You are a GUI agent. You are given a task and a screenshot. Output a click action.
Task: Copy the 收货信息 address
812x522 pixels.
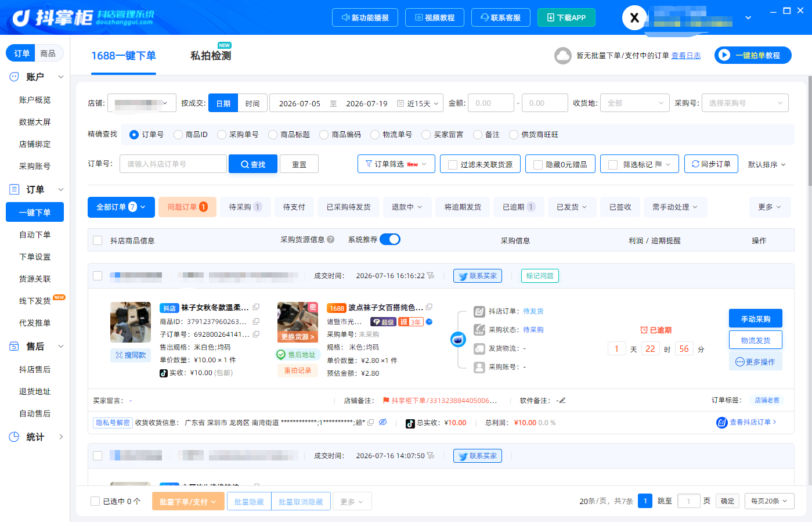370,422
